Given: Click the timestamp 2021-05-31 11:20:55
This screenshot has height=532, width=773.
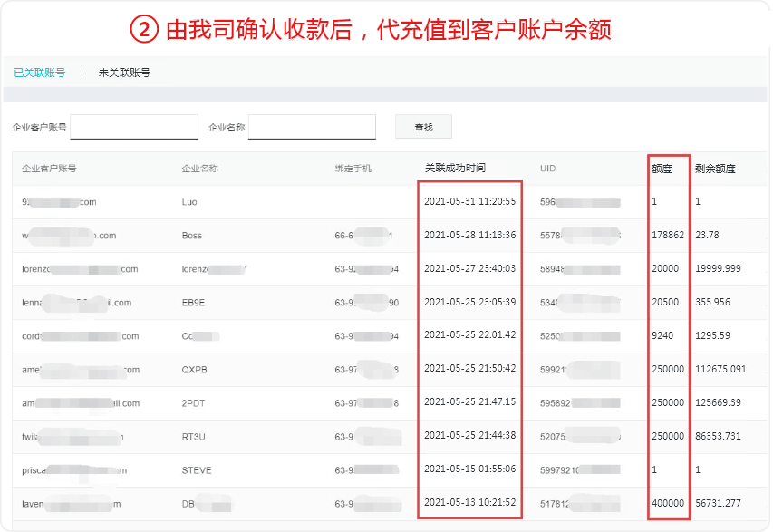Looking at the screenshot, I should pos(469,202).
